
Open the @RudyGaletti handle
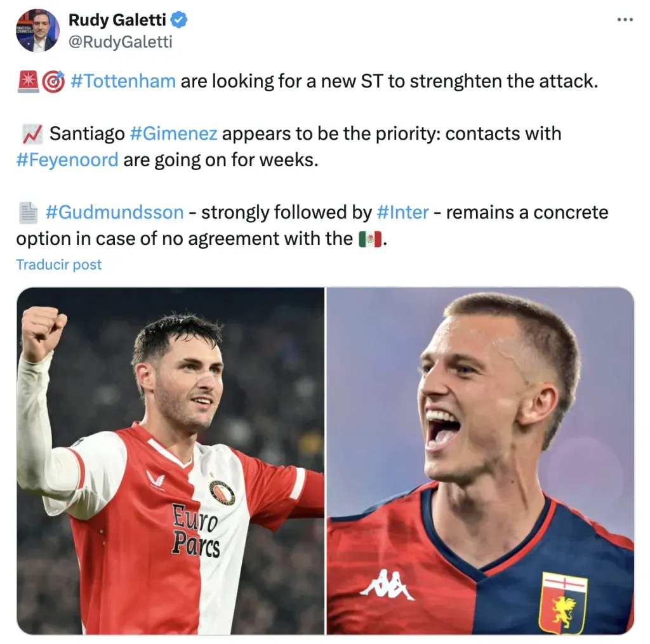click(120, 41)
